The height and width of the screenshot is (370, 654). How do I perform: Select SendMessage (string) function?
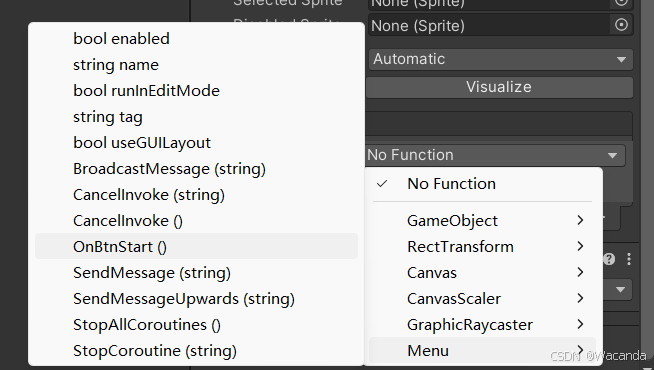tap(196, 273)
